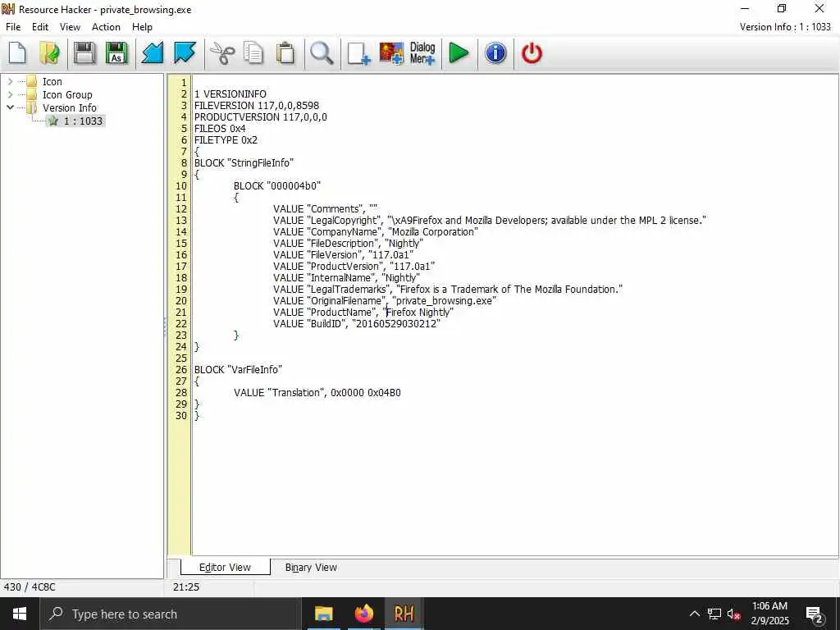Open the Action menu
Screen dimensions: 840x630
click(106, 27)
